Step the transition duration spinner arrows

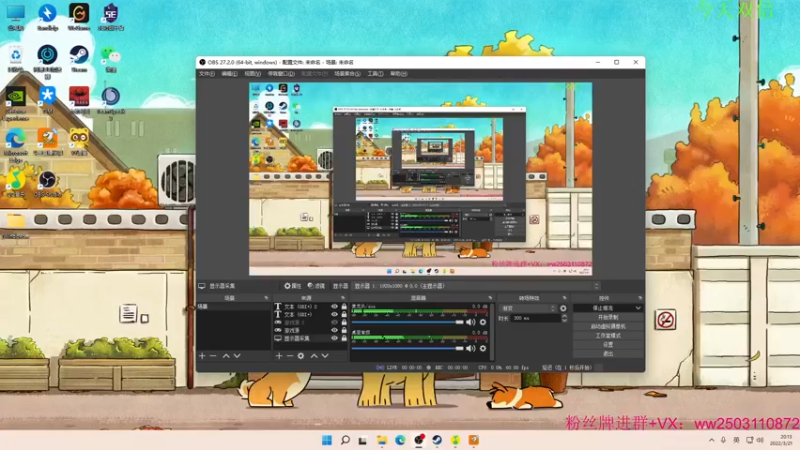coord(564,318)
